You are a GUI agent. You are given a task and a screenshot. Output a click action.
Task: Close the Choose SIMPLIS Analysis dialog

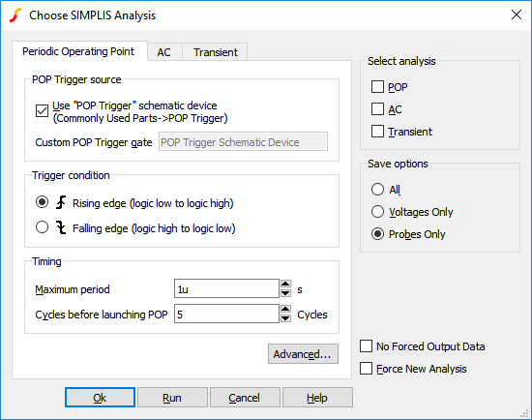coord(517,15)
